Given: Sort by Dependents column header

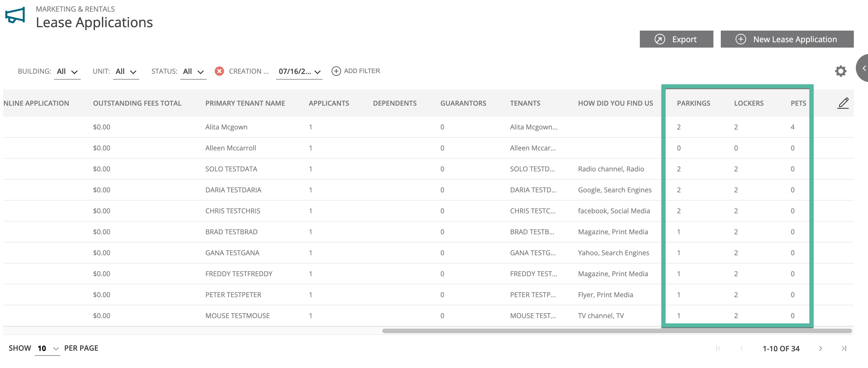Looking at the screenshot, I should tap(395, 103).
